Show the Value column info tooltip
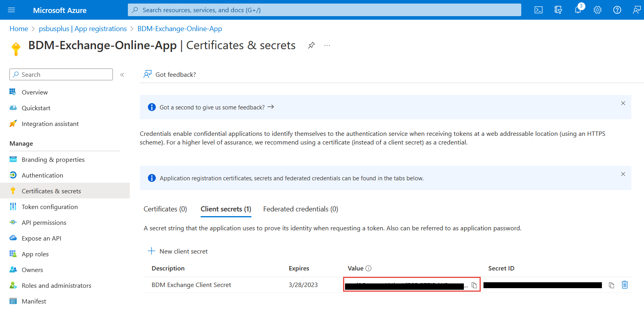The width and height of the screenshot is (644, 311). tap(369, 268)
